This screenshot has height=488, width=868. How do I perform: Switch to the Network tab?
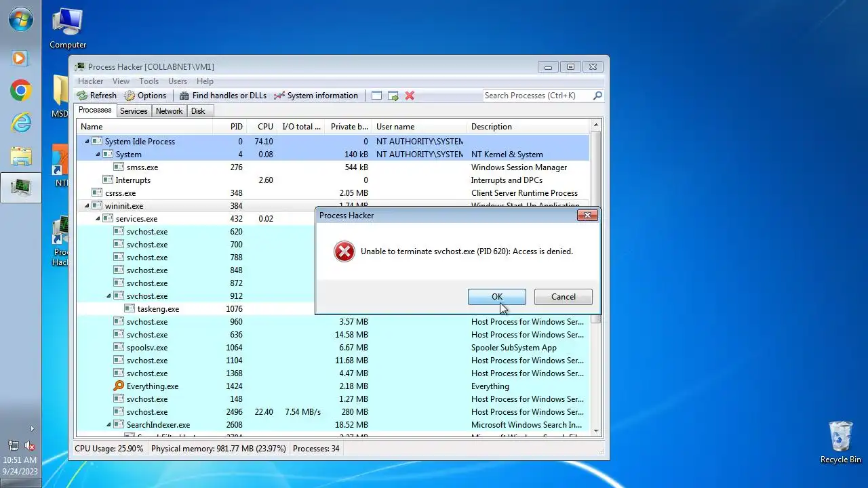169,111
